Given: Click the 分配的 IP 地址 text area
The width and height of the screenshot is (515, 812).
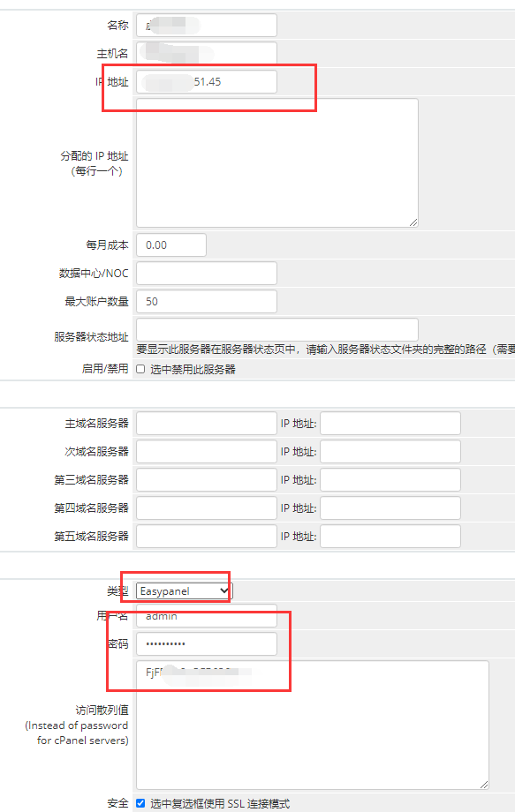Looking at the screenshot, I should point(276,162).
